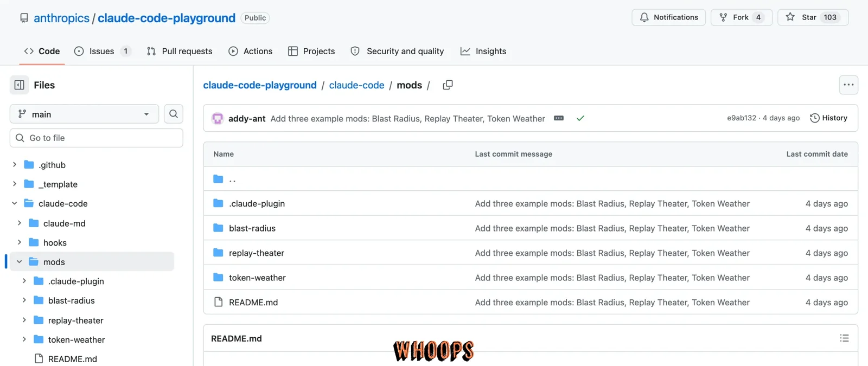This screenshot has width=868, height=366.
Task: Collapse the file tree side panel icon
Action: click(x=20, y=85)
